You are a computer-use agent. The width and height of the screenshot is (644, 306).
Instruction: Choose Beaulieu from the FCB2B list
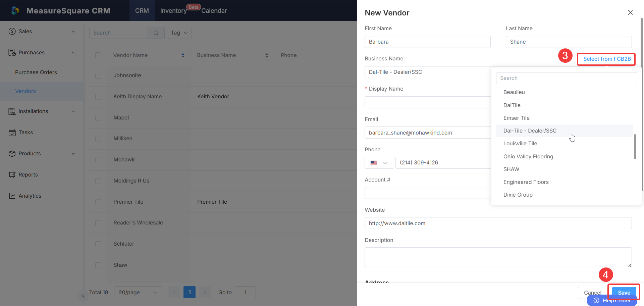click(565, 92)
